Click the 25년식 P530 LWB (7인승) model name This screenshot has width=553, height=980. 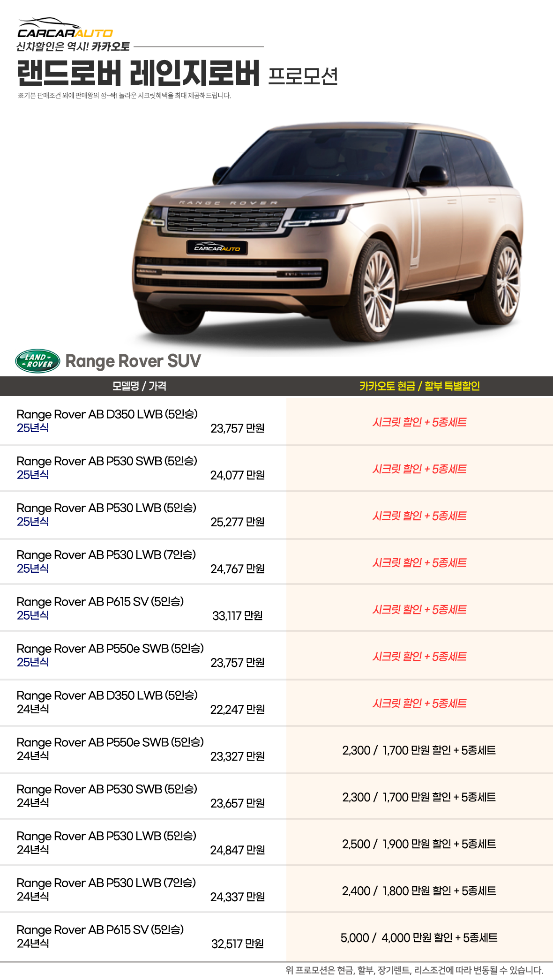pos(106,555)
